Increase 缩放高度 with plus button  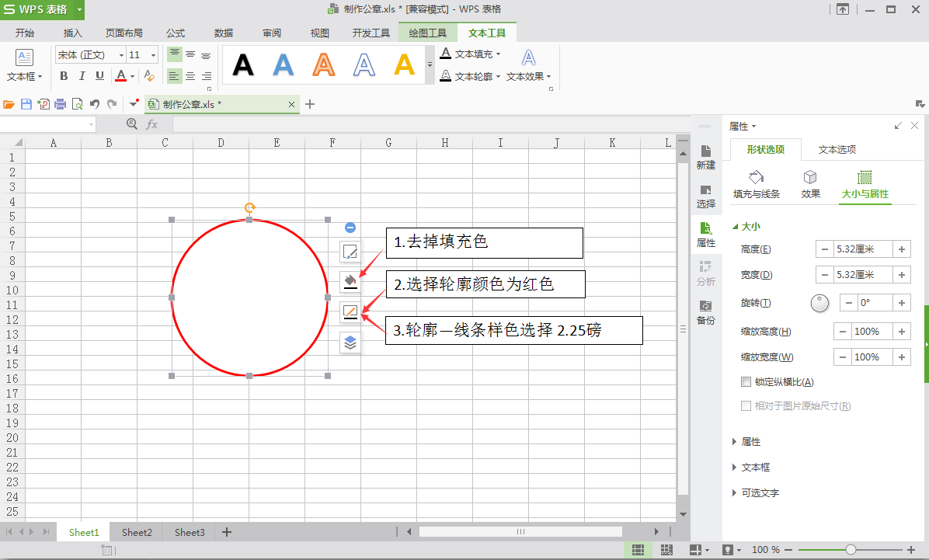(902, 331)
